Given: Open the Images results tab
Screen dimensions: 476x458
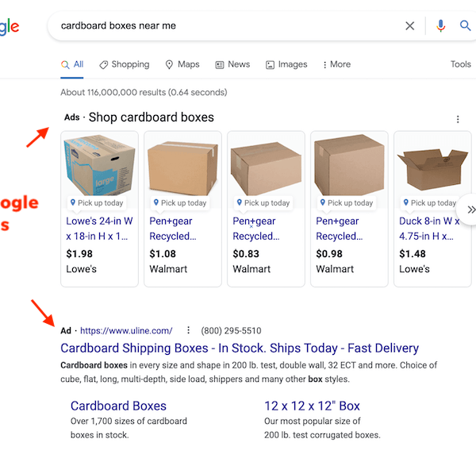Looking at the screenshot, I should point(286,64).
